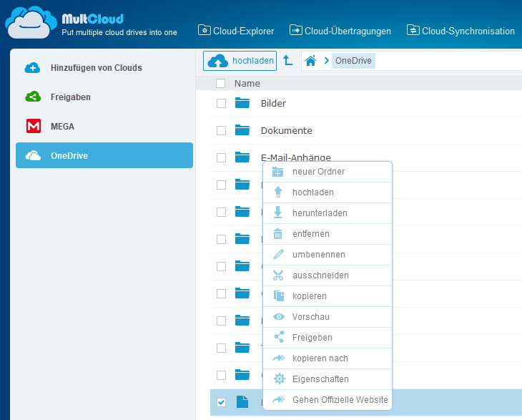Image resolution: width=522 pixels, height=420 pixels.
Task: Click the Cloud-Explorer folder icon
Action: point(204,30)
